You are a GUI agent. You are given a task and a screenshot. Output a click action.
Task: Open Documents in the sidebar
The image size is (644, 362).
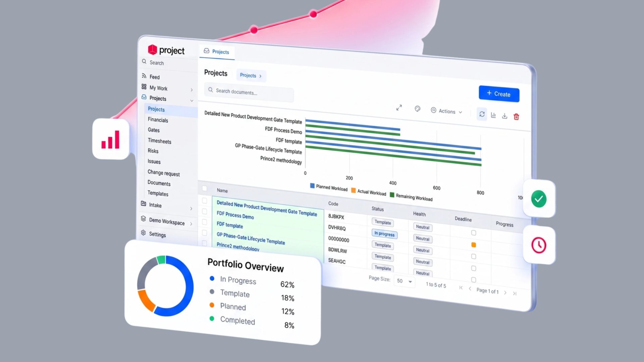(159, 183)
